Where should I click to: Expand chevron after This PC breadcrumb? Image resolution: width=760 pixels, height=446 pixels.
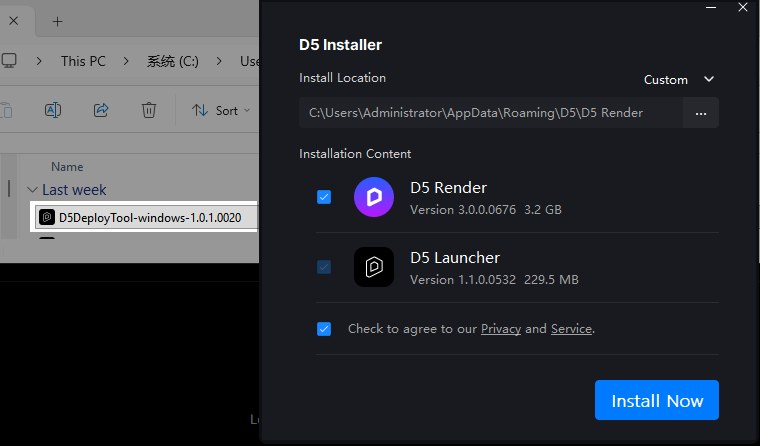click(126, 61)
